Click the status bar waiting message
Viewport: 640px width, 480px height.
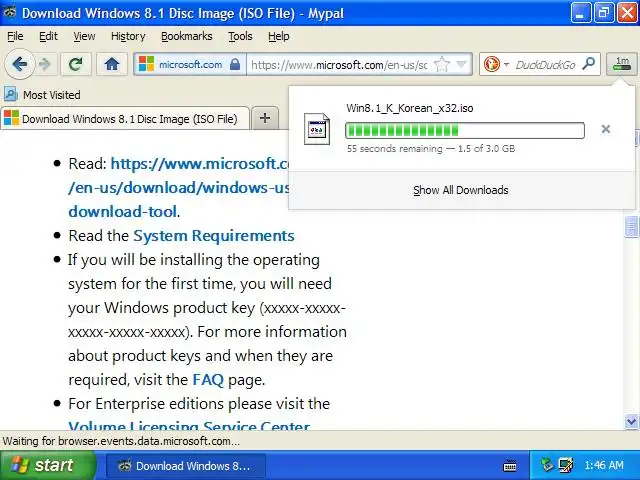coord(121,441)
